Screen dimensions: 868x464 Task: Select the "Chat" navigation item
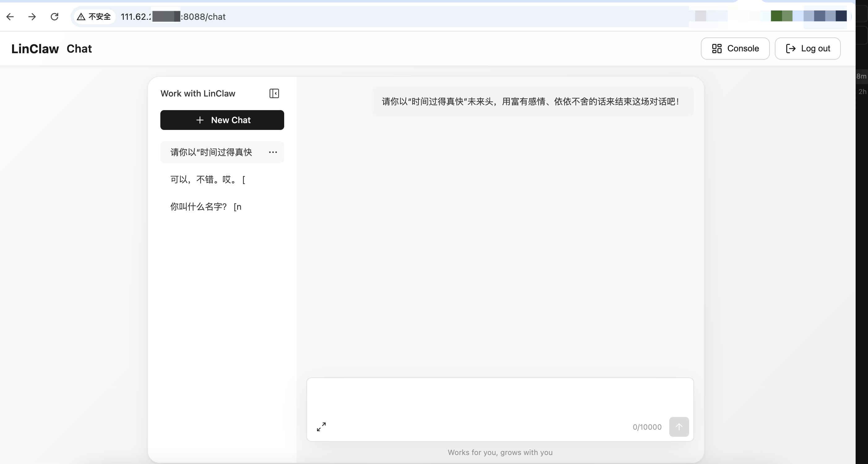click(79, 49)
